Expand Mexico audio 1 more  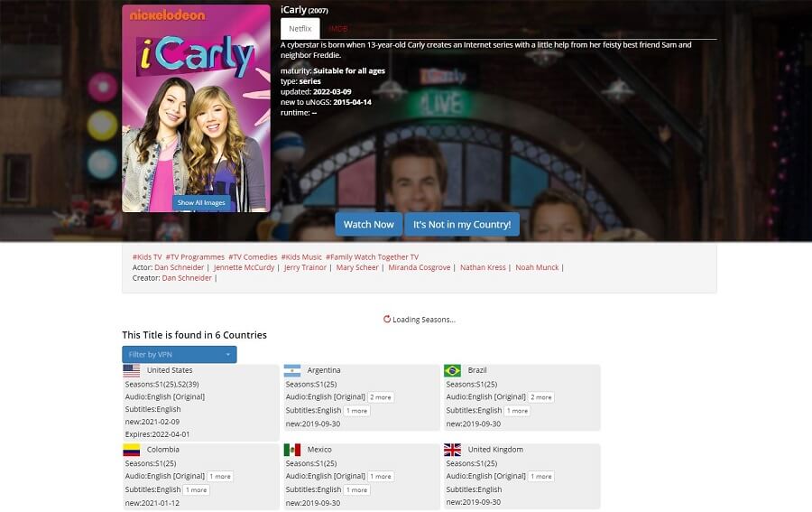381,477
